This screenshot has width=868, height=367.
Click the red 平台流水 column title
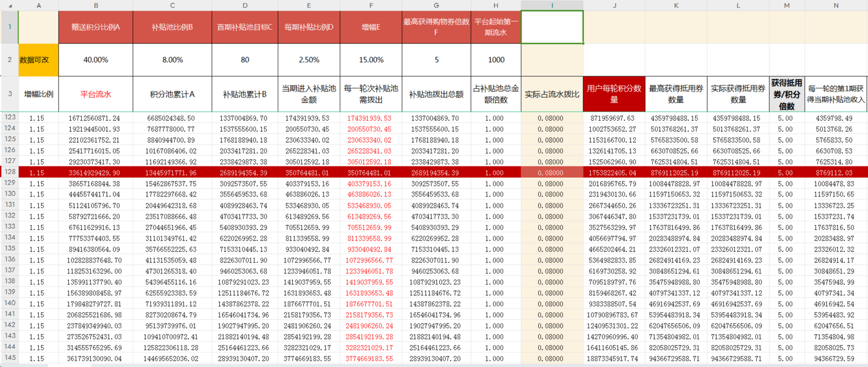click(x=96, y=94)
